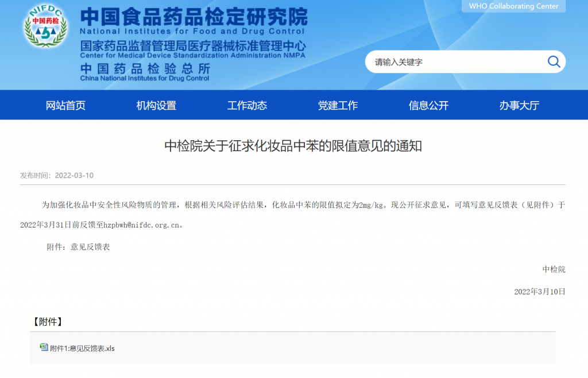
Task: Click the article title 中检院关于征求化妆品中苯的限值意见的通知
Action: [x=293, y=146]
